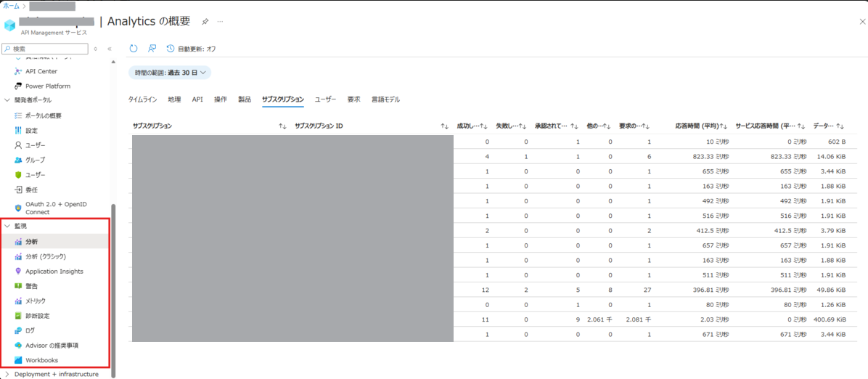Click the expand/collapse-all icon beside the search box
Viewport: 868px width, 379px height.
point(96,49)
